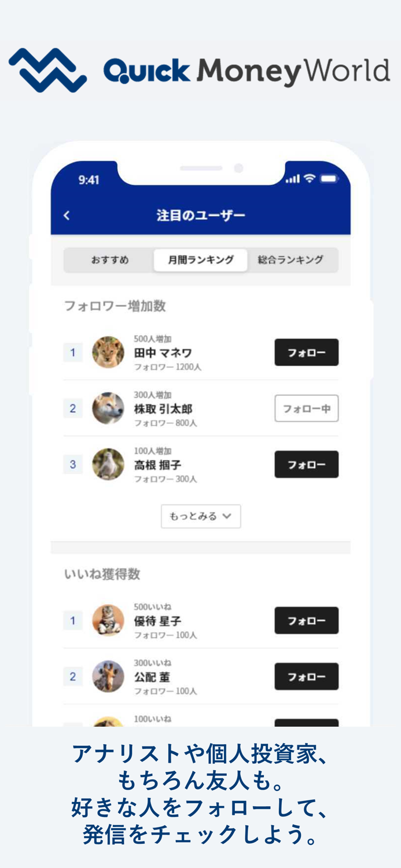Switch to the 総合ランキング tab
Viewport: 401px width, 868px height.
[290, 260]
